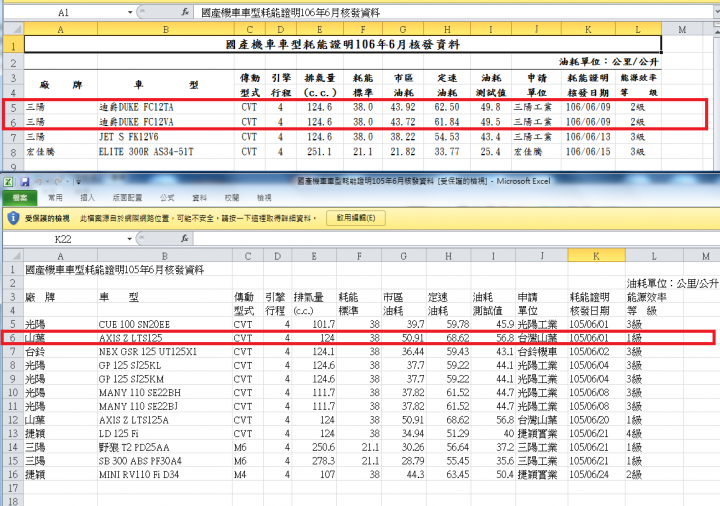The height and width of the screenshot is (506, 720).
Task: Click the lower sheet title 國產機車車型耗能證明105年6月核發資料
Action: click(115, 270)
